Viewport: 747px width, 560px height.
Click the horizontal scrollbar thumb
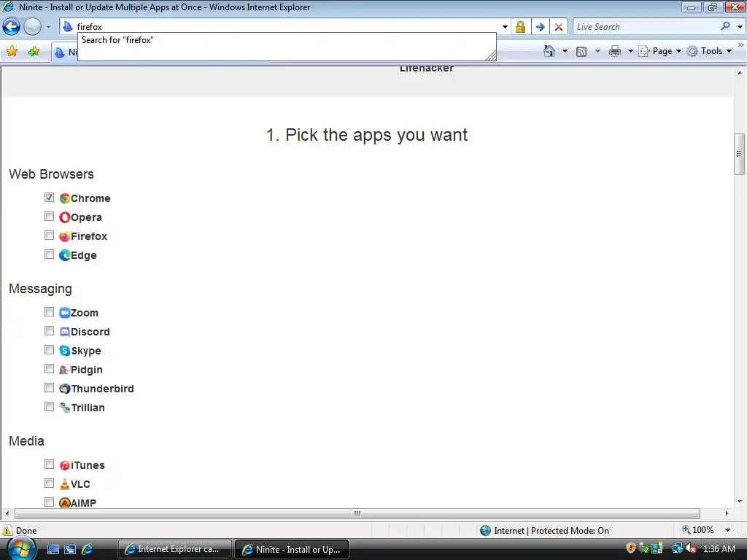pos(357,513)
